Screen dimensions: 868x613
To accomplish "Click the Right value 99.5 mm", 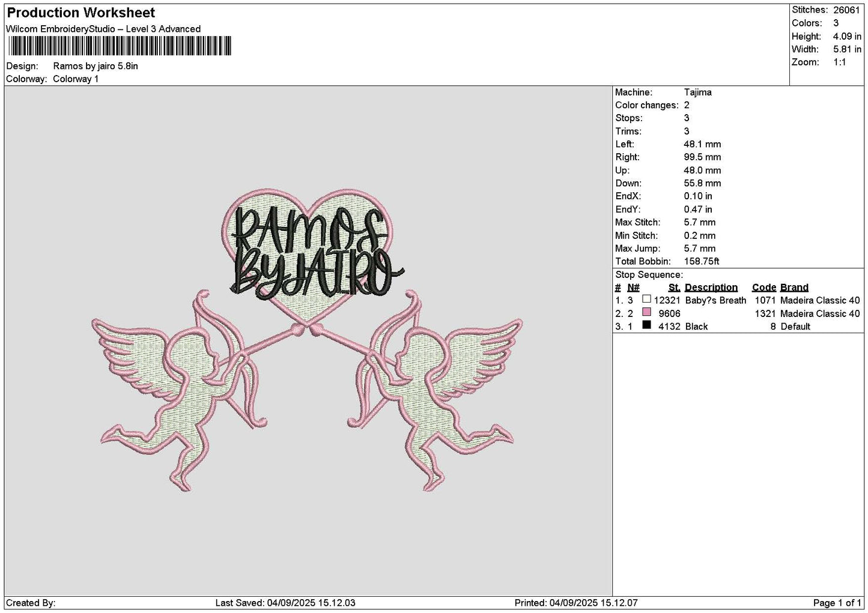I will pos(702,157).
